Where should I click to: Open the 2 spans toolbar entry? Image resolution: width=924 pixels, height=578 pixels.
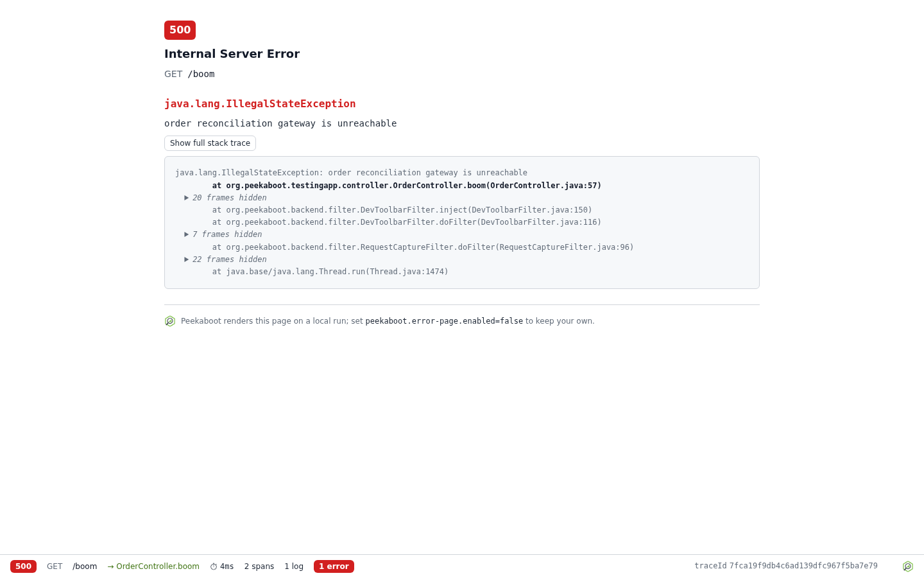(259, 566)
